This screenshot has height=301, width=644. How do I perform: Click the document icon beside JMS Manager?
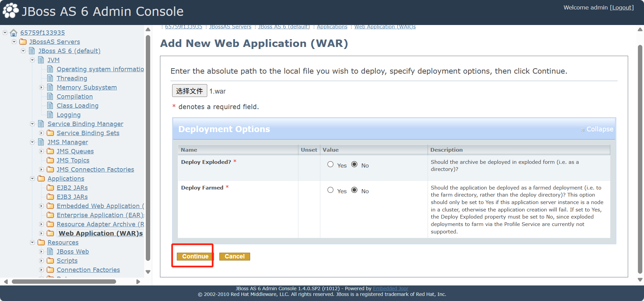(x=41, y=142)
